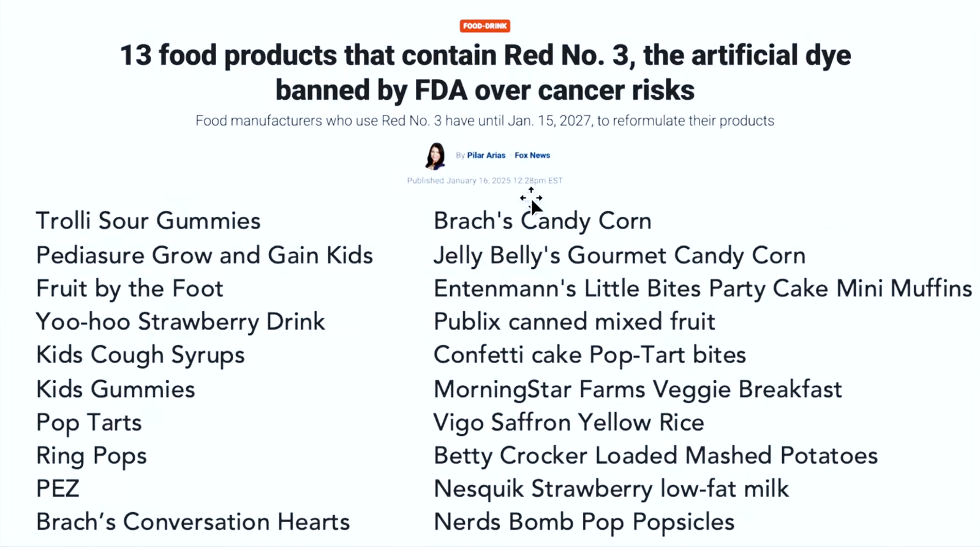Open the Pilar Arias author link
The image size is (980, 547).
point(486,156)
